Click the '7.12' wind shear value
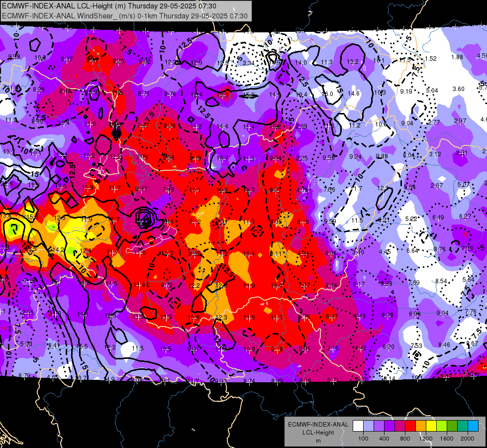Viewport: 487px width, 448px height. click(x=195, y=222)
